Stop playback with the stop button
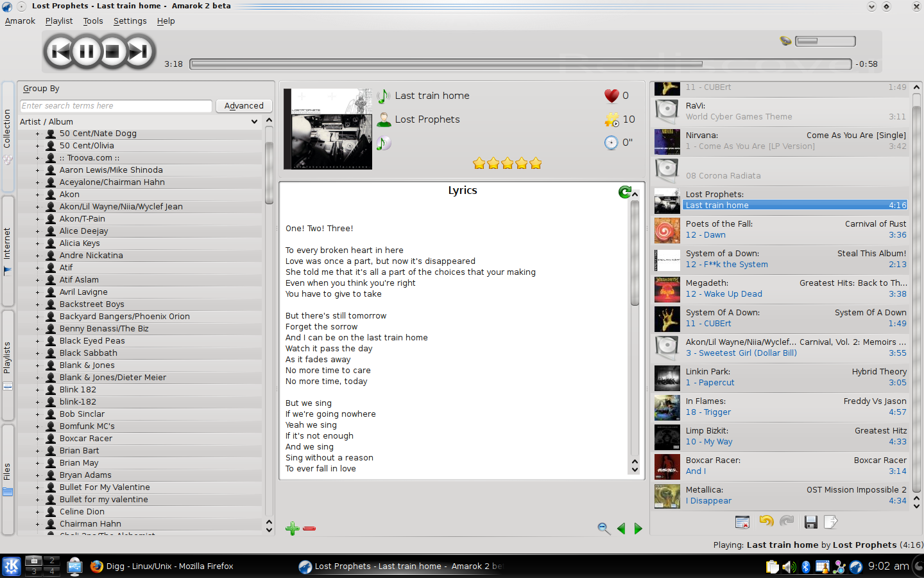This screenshot has height=578, width=924. [x=112, y=51]
